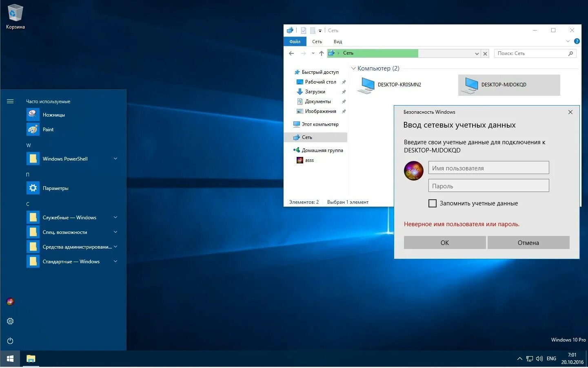Open address bar history dropdown

tap(477, 53)
